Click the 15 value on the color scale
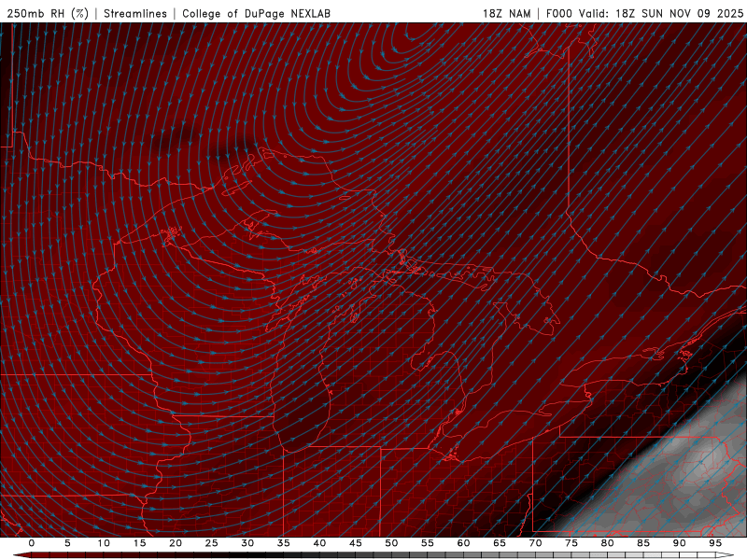 (x=139, y=543)
